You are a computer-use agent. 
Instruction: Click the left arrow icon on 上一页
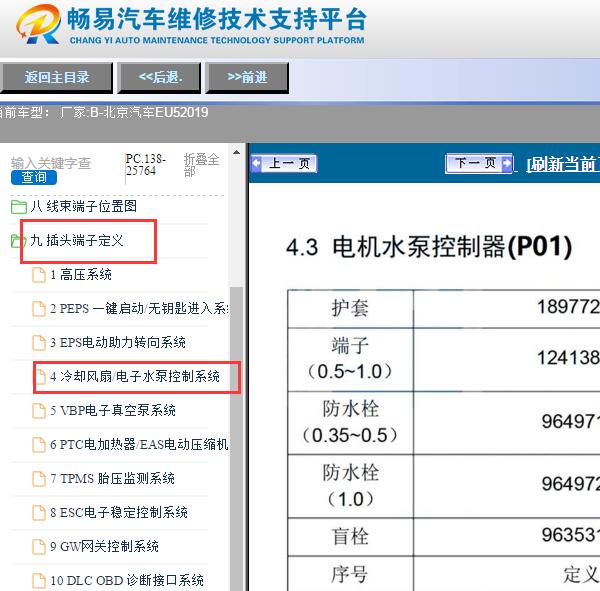click(256, 163)
